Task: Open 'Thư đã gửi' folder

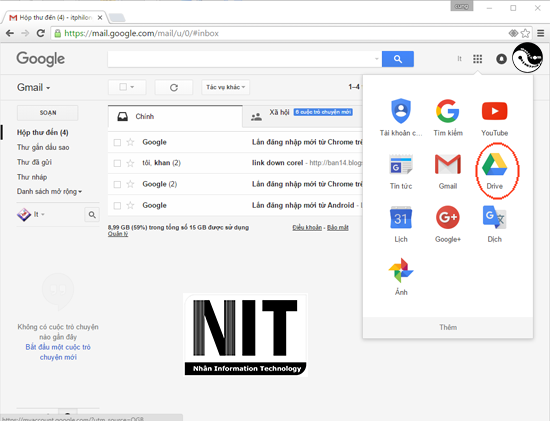Action: 34,162
